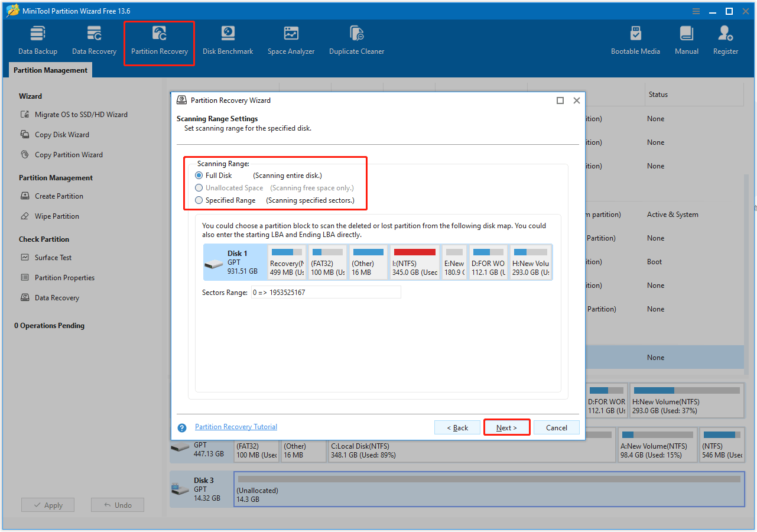This screenshot has width=757, height=532.
Task: Select the (NTFS) 546 MB partition block
Action: click(x=722, y=445)
